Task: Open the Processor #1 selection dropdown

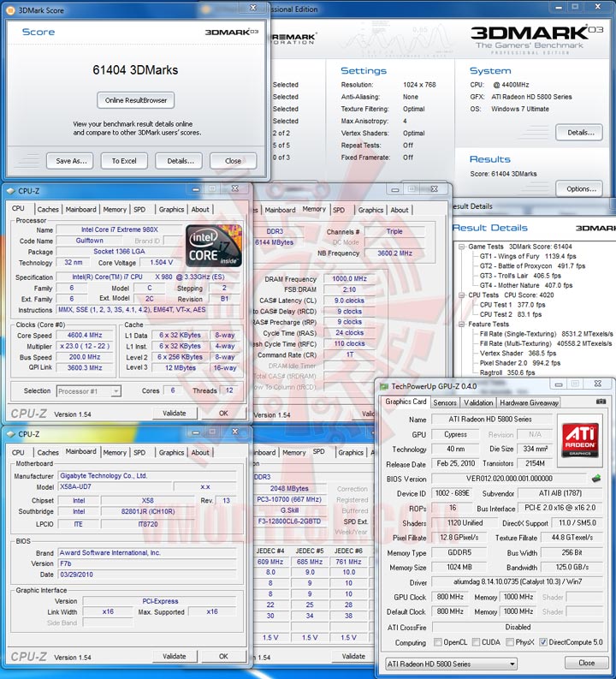Action: pos(89,391)
